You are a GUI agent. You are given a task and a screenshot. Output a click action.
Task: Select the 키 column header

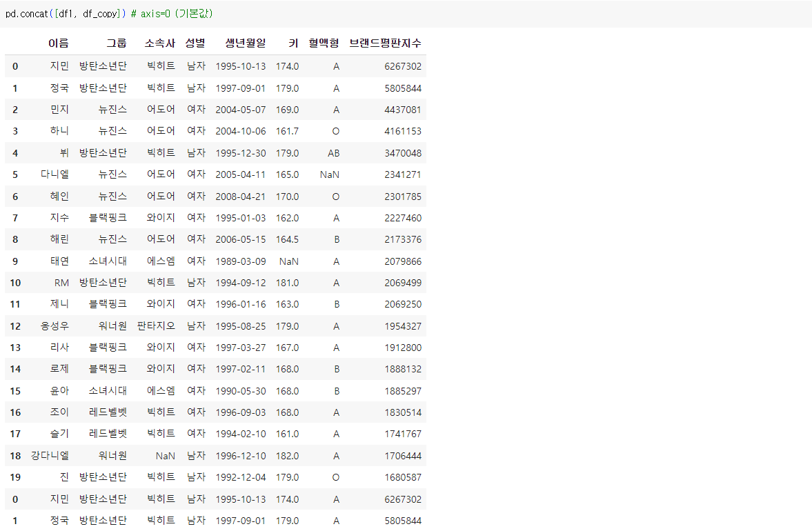[x=294, y=43]
